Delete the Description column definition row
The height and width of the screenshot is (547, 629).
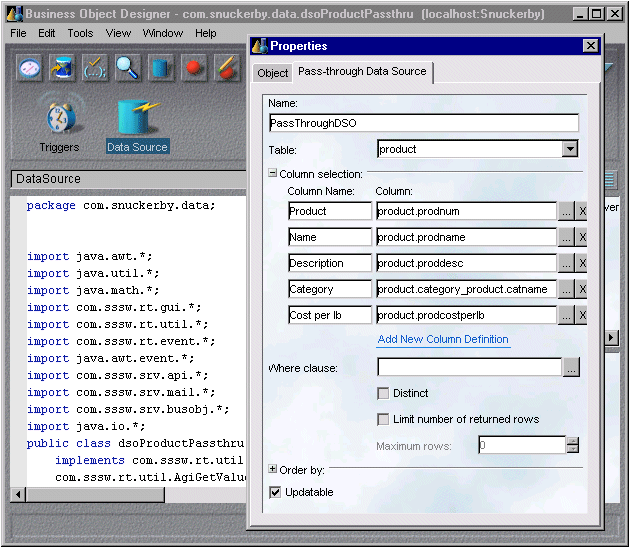click(582, 263)
